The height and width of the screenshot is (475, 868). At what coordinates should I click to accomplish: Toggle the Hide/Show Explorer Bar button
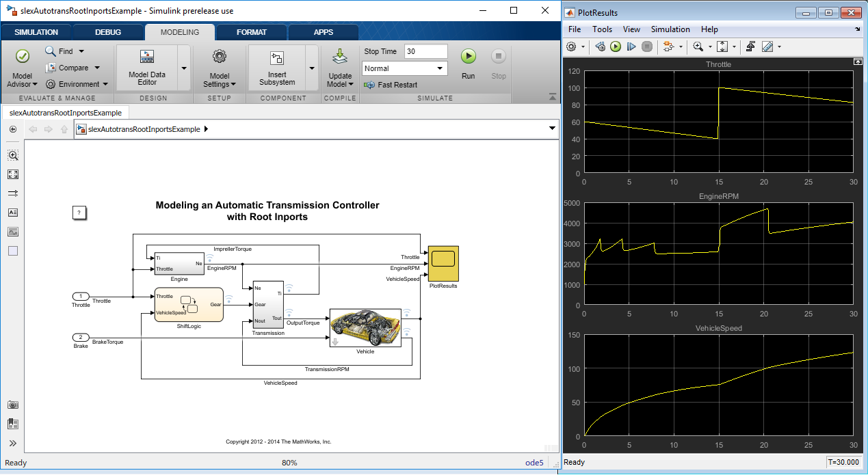pyautogui.click(x=13, y=129)
